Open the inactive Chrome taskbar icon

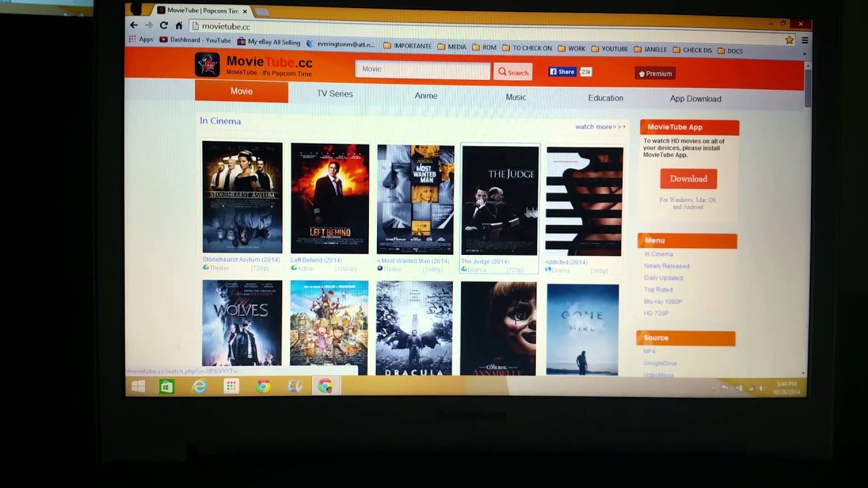(x=263, y=386)
